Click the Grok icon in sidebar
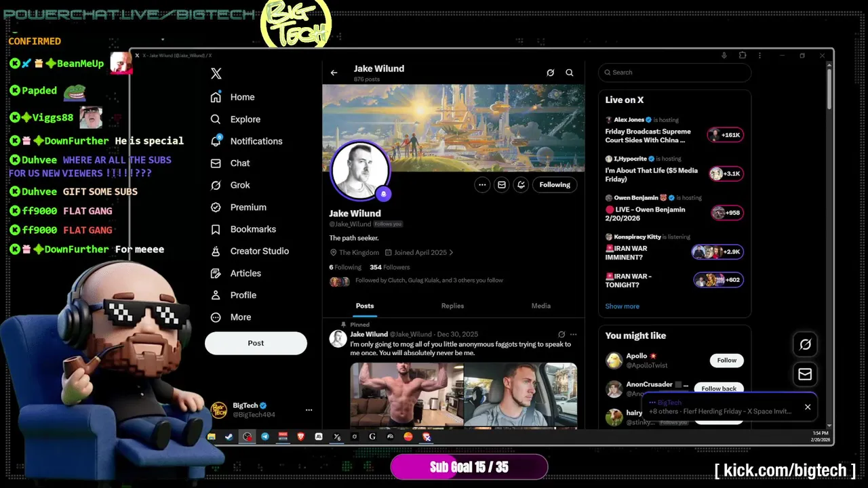The width and height of the screenshot is (868, 488). pyautogui.click(x=216, y=185)
